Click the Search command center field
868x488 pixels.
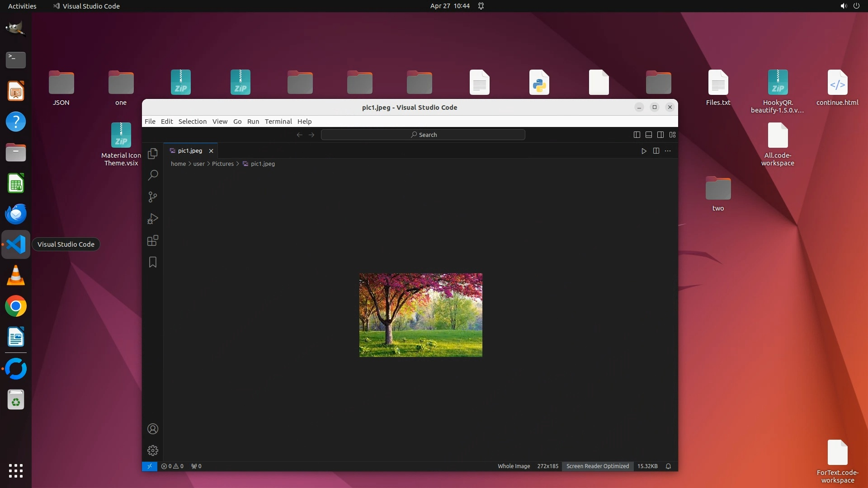click(x=423, y=135)
